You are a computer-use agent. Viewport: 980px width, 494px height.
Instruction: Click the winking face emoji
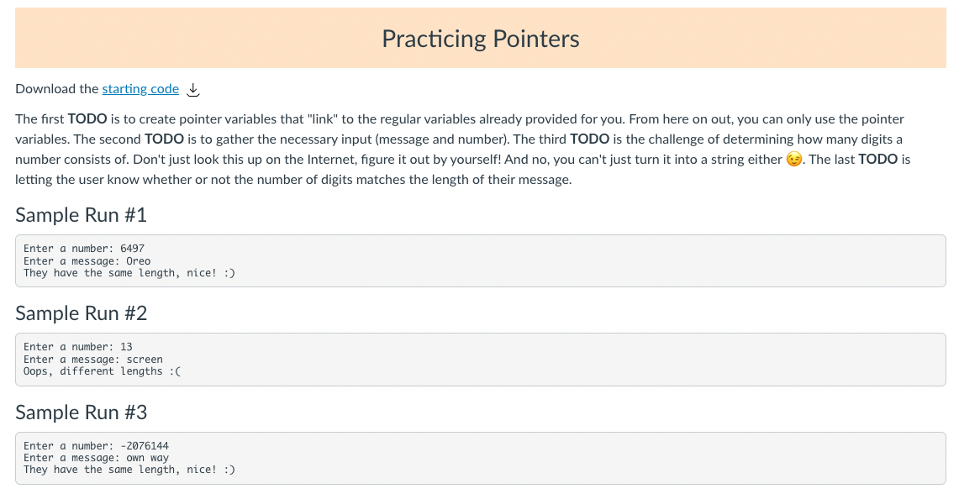[x=793, y=160]
